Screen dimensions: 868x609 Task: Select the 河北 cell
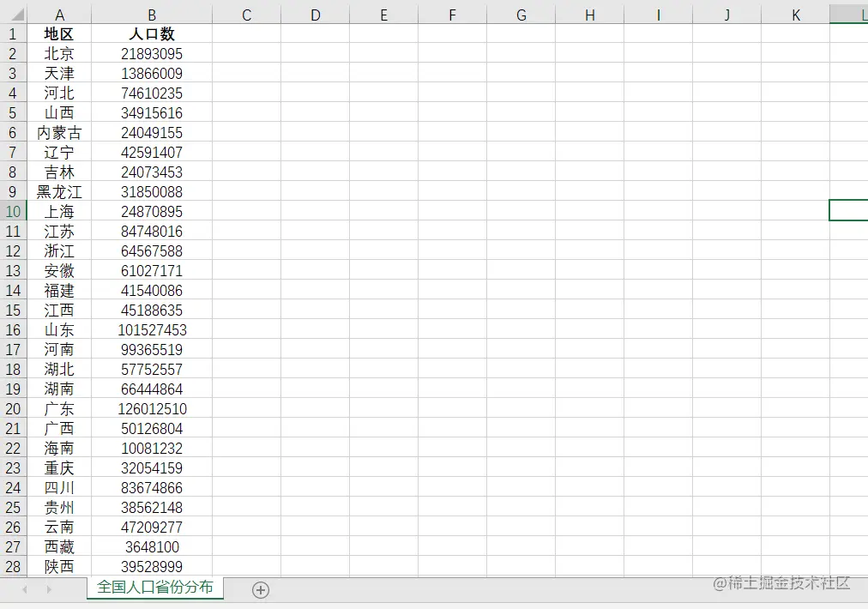click(59, 93)
